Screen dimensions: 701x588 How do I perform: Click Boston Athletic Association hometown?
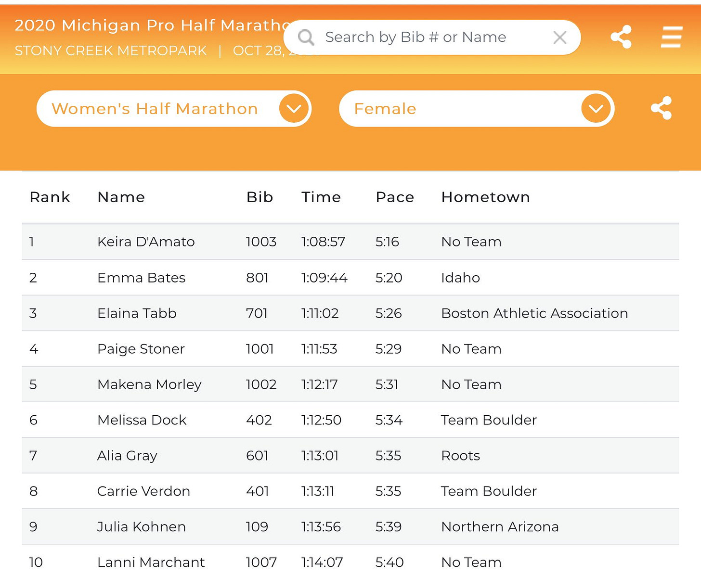tap(535, 313)
